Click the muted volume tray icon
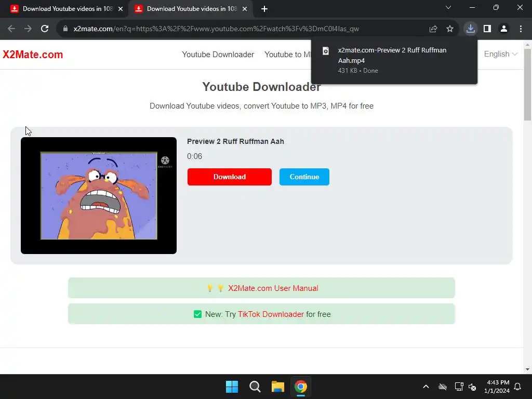This screenshot has width=532, height=399. (472, 387)
